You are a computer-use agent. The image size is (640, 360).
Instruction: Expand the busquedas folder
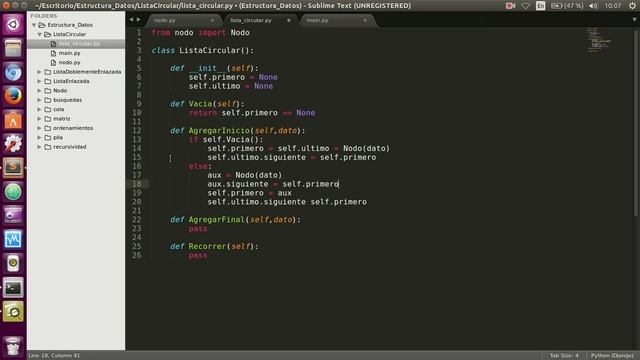(x=40, y=100)
